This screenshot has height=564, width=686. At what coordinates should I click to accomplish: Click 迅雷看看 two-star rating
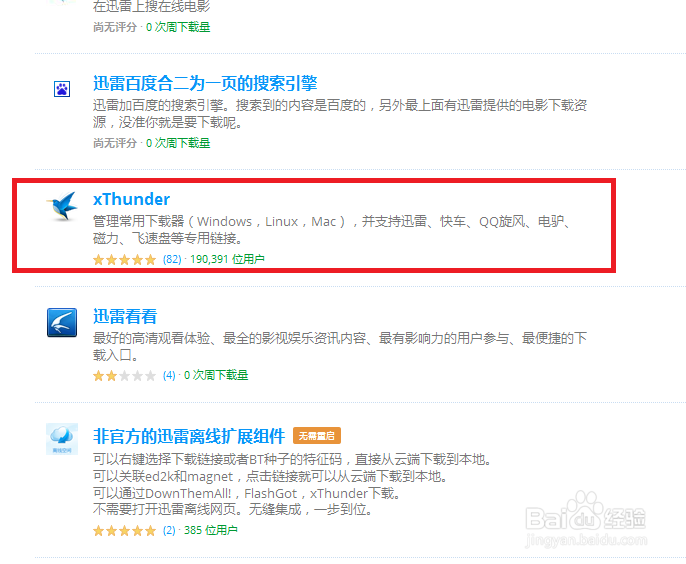124,376
